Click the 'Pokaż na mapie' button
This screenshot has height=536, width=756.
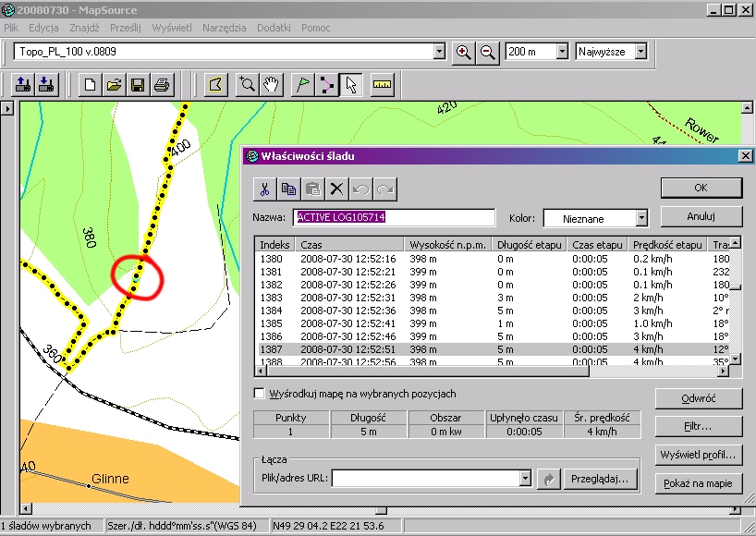[698, 484]
